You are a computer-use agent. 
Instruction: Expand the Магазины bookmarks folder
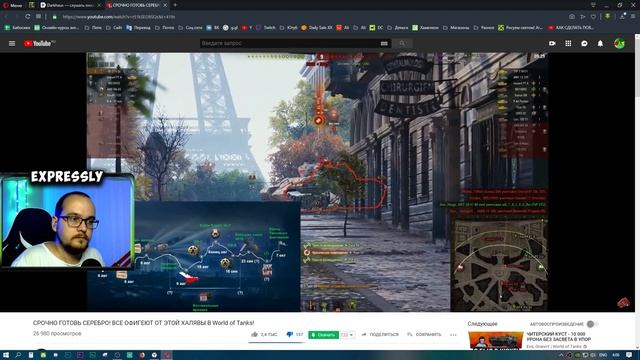tap(456, 28)
